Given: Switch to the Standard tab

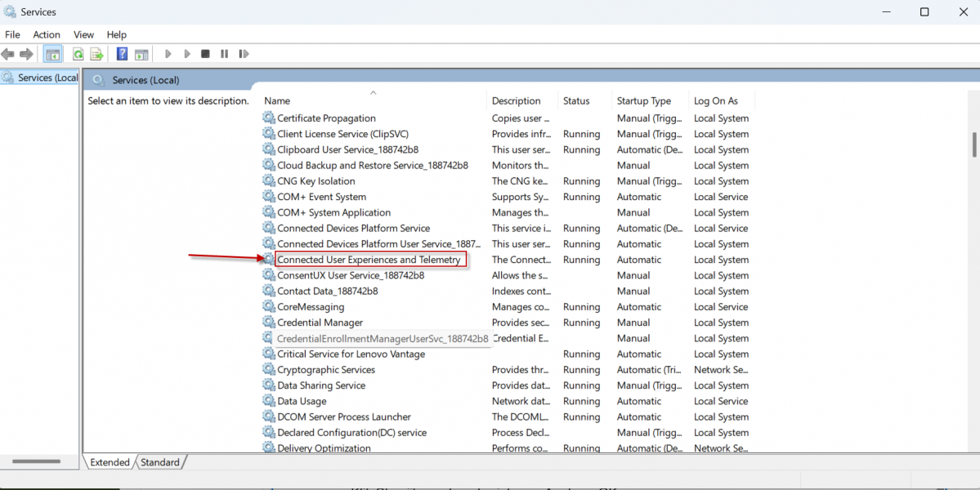Looking at the screenshot, I should (x=160, y=462).
